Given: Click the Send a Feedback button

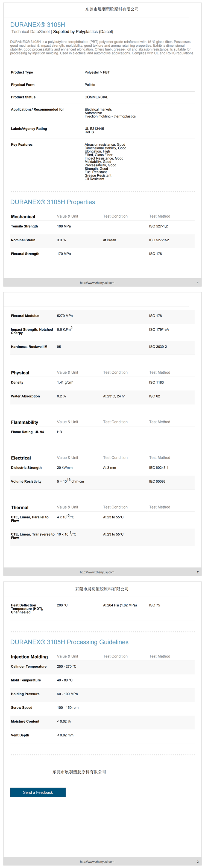Looking at the screenshot, I should (38, 792).
